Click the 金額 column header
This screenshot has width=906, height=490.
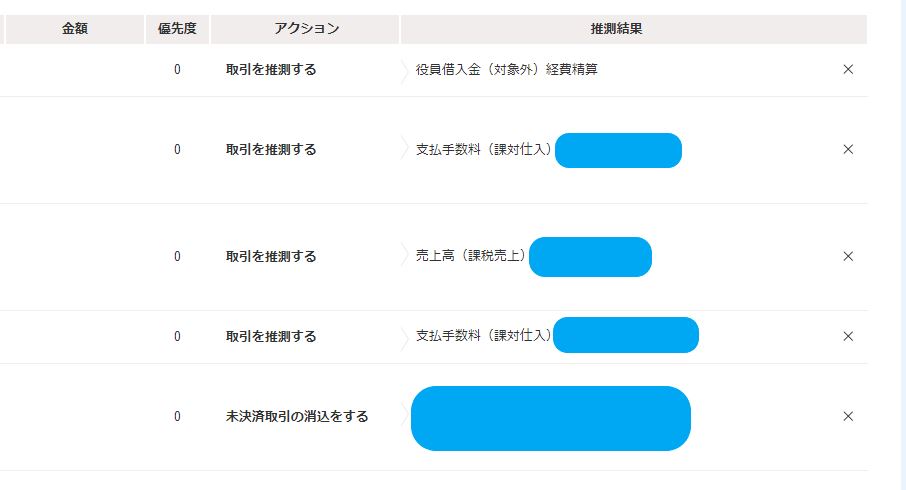pos(75,29)
